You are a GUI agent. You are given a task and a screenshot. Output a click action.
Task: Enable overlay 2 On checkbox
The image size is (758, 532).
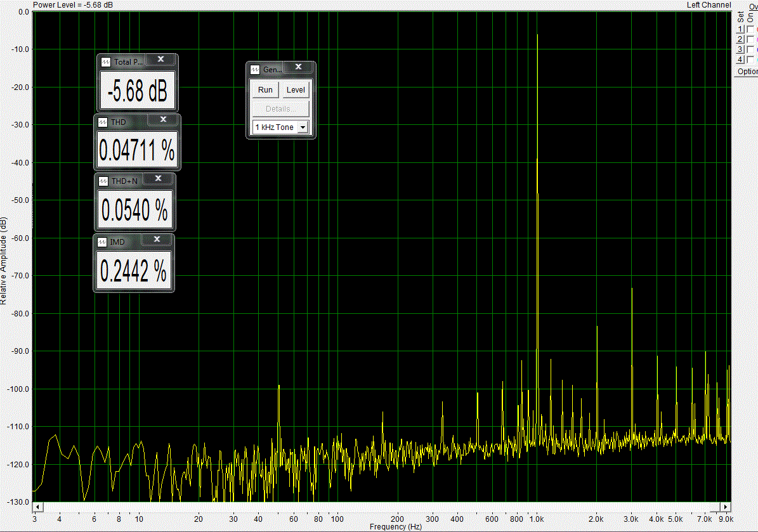coord(750,39)
